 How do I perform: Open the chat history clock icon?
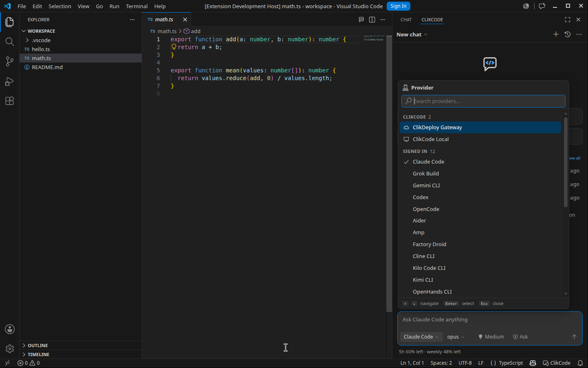[x=568, y=34]
